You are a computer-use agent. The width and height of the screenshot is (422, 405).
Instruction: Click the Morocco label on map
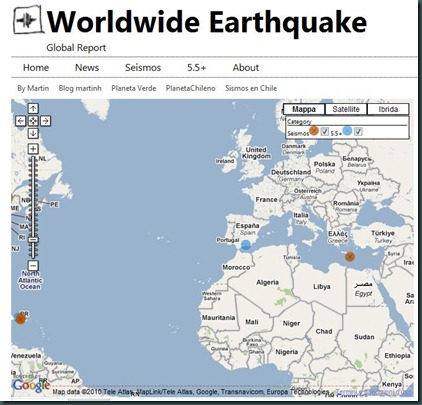pos(236,267)
